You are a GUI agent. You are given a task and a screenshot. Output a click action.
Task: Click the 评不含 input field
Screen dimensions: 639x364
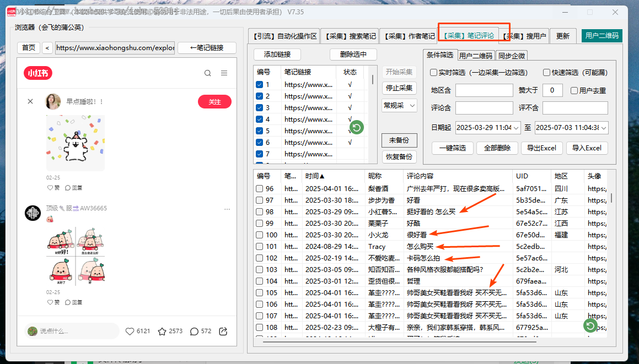(x=575, y=108)
